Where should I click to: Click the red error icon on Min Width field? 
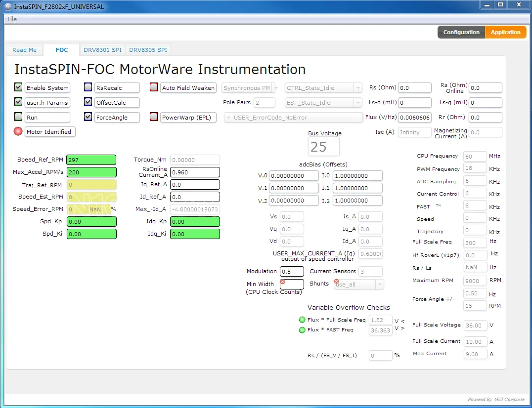282,282
